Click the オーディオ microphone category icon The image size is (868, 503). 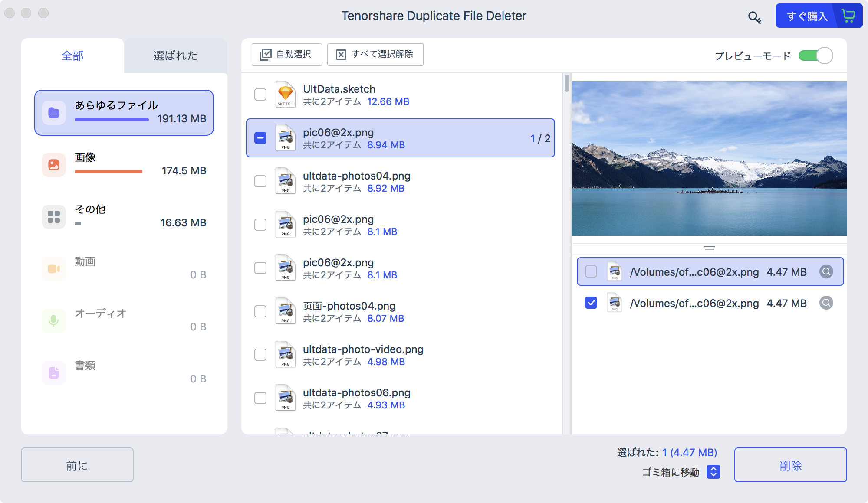point(54,321)
